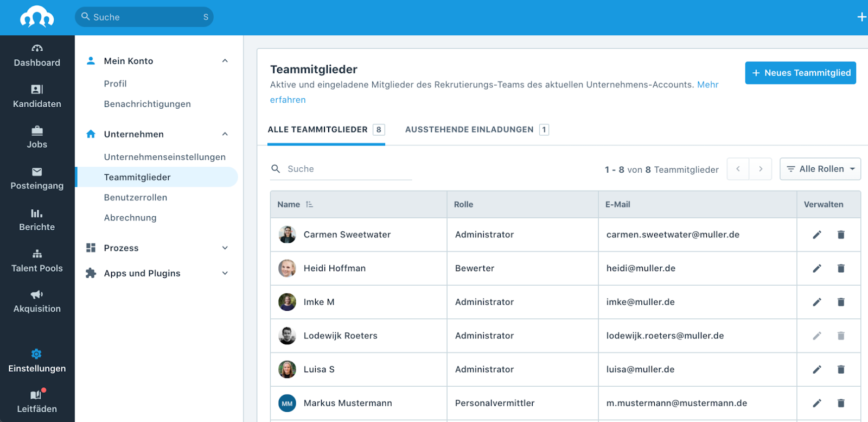Go to the previous page of team members
The height and width of the screenshot is (422, 868).
coord(738,169)
